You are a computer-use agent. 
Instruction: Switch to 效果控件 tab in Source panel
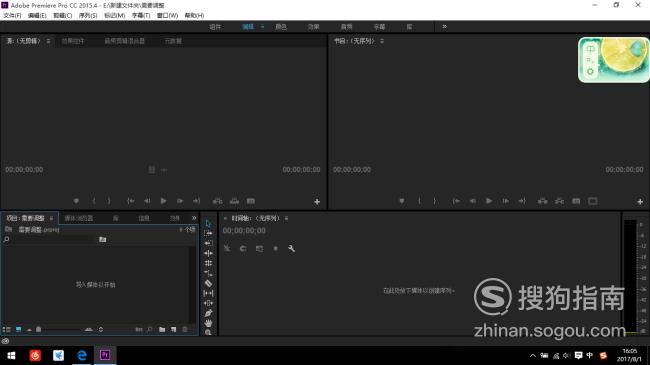73,41
